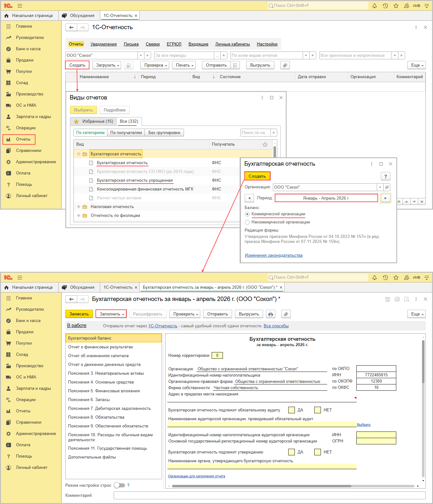Open the Загрузить dropdown button
Viewport: 433px width, 504px height.
[107, 65]
